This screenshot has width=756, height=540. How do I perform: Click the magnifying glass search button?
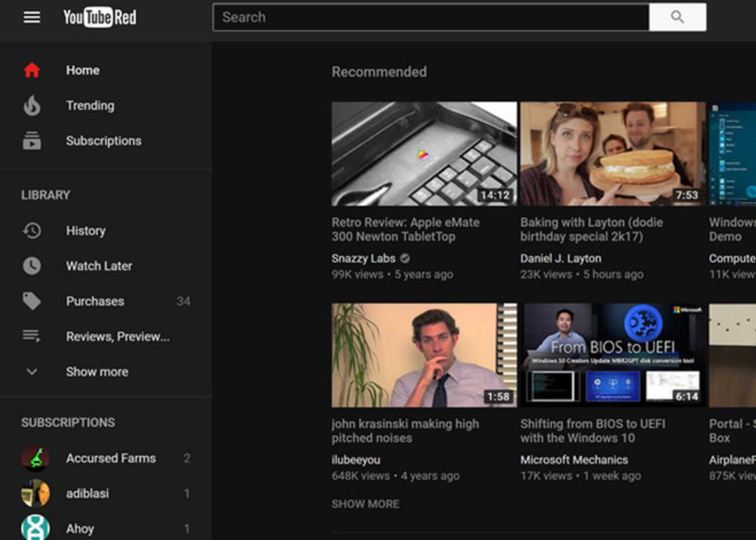pyautogui.click(x=678, y=18)
